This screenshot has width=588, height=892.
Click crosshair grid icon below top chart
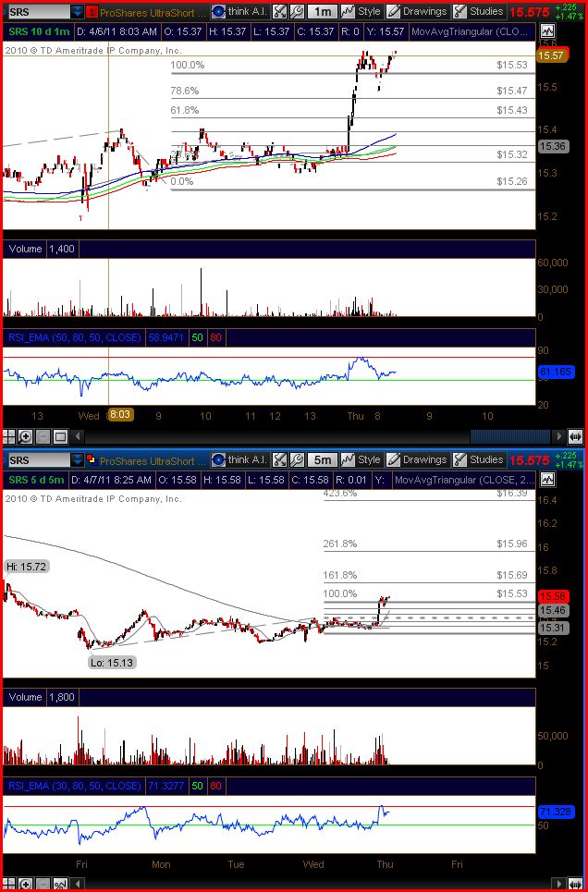[x=8, y=437]
